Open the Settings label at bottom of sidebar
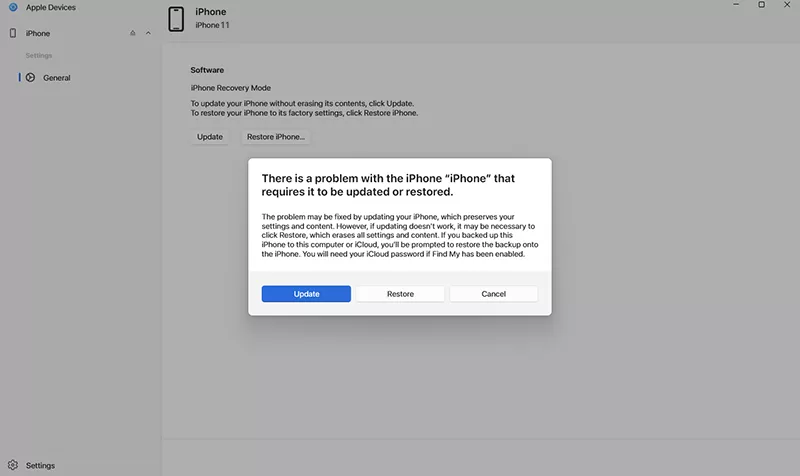This screenshot has width=800, height=476. (x=40, y=465)
